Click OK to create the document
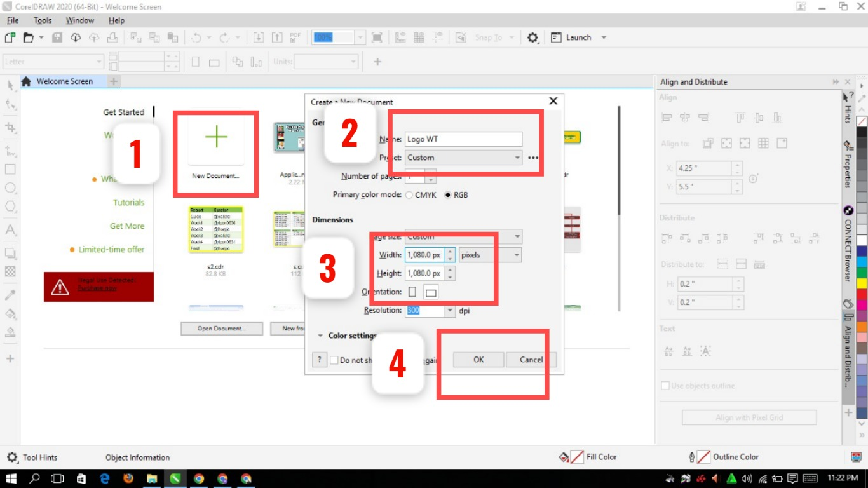Viewport: 868px width, 488px height. (x=478, y=360)
